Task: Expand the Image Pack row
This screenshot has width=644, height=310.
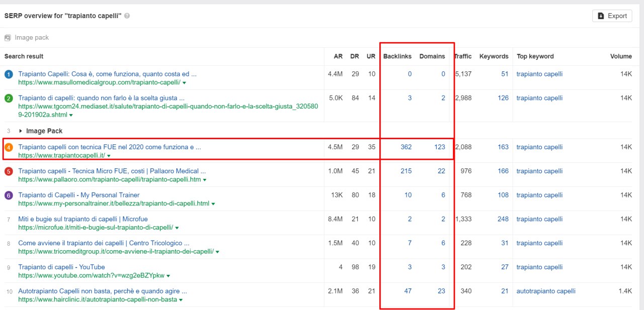Action: (21, 131)
